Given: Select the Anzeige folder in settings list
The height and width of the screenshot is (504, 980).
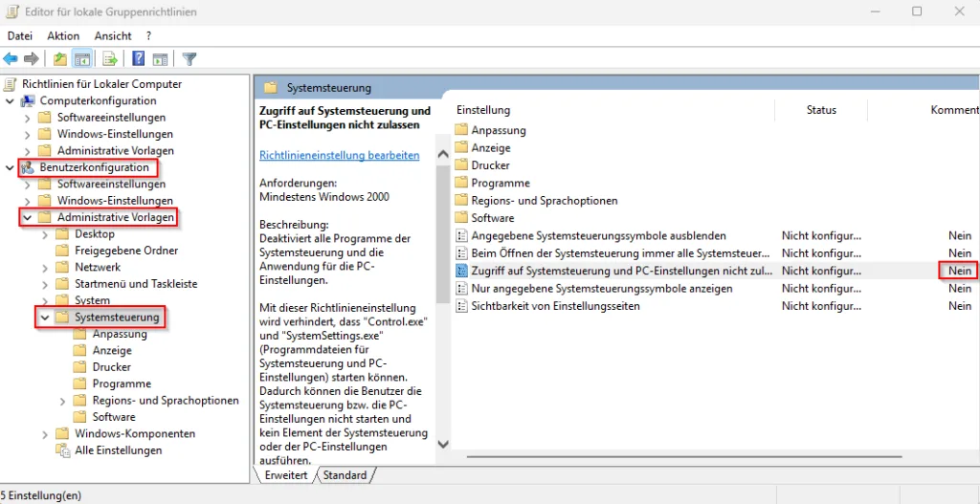Looking at the screenshot, I should pyautogui.click(x=491, y=148).
